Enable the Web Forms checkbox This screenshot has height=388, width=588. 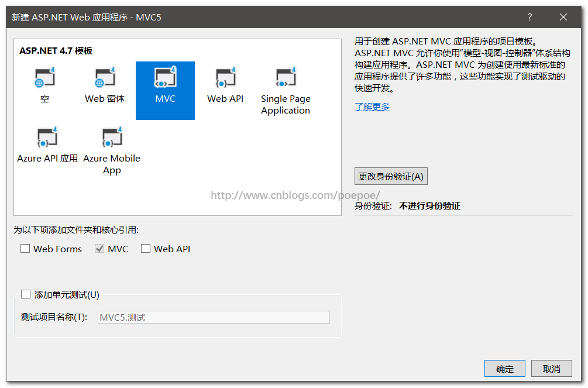tap(25, 248)
